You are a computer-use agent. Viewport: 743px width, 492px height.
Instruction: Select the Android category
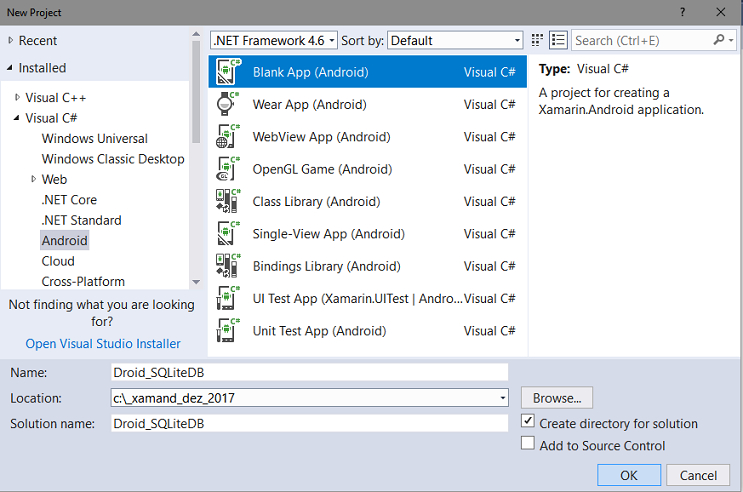[64, 240]
